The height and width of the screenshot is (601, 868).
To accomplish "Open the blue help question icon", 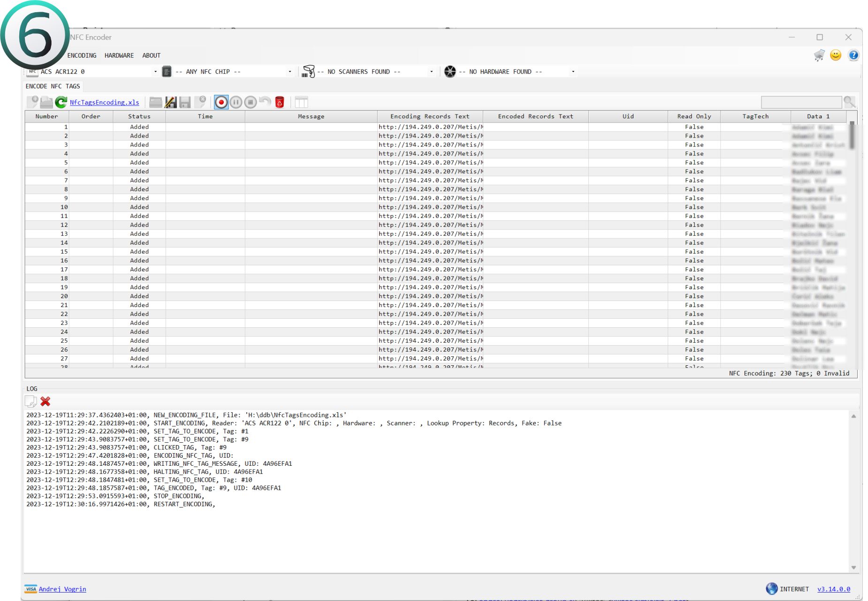I will coord(853,55).
